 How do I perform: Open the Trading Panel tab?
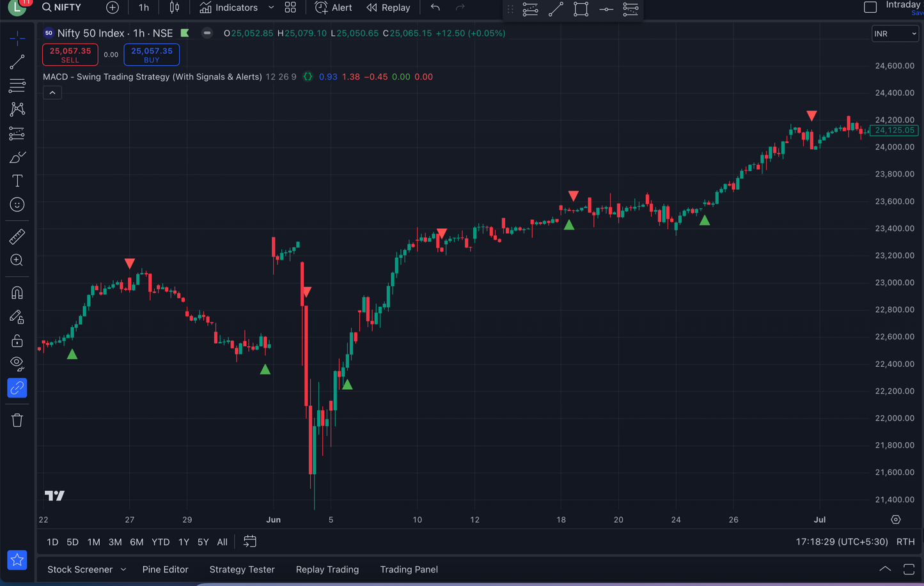point(409,569)
